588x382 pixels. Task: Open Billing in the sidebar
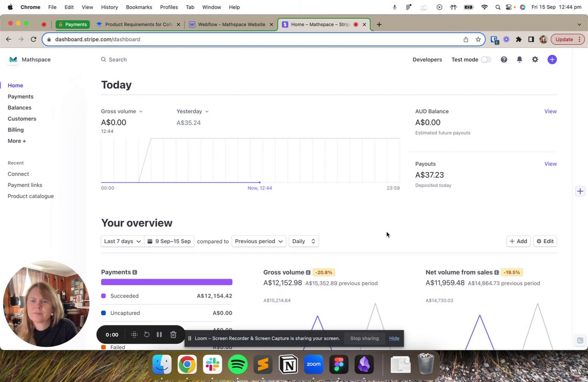click(16, 130)
